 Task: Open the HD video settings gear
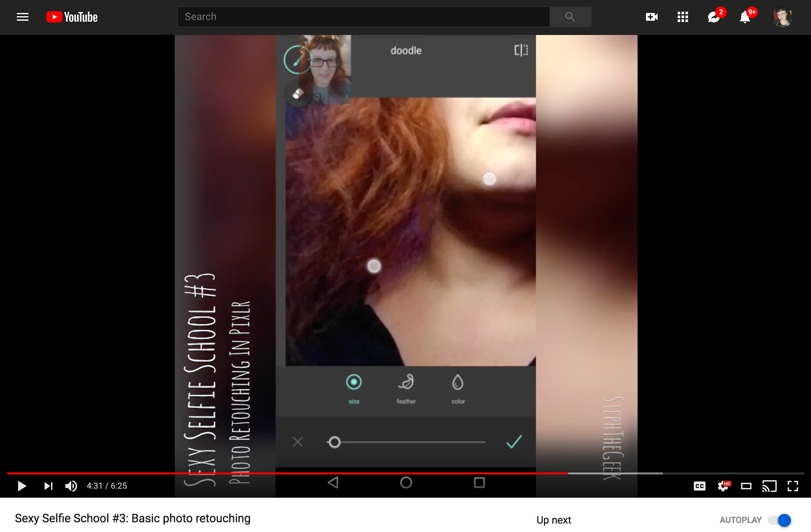pos(723,486)
